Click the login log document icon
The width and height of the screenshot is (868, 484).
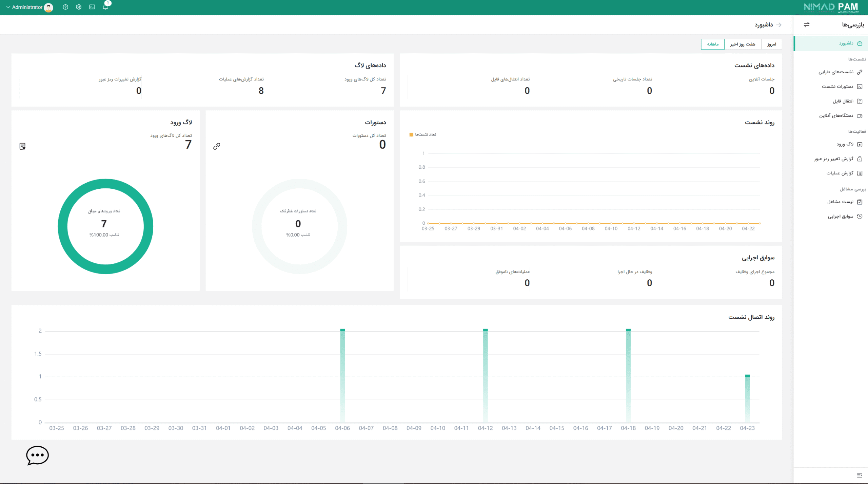point(22,146)
